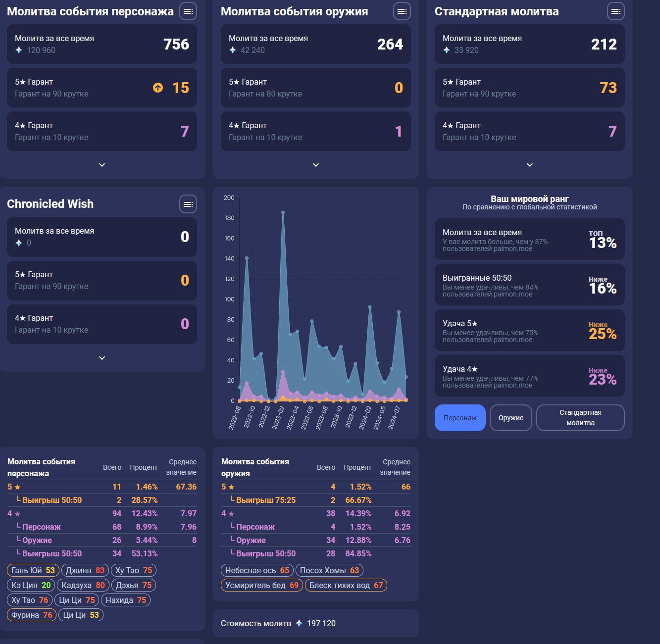Click the primogem icon next to 33 920
The height and width of the screenshot is (644, 660).
pyautogui.click(x=447, y=50)
